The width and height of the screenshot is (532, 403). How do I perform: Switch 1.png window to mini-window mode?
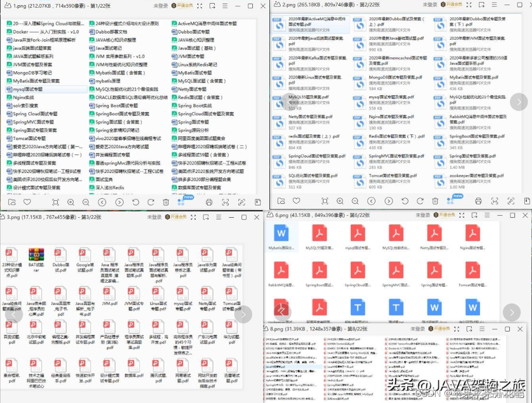click(x=212, y=6)
